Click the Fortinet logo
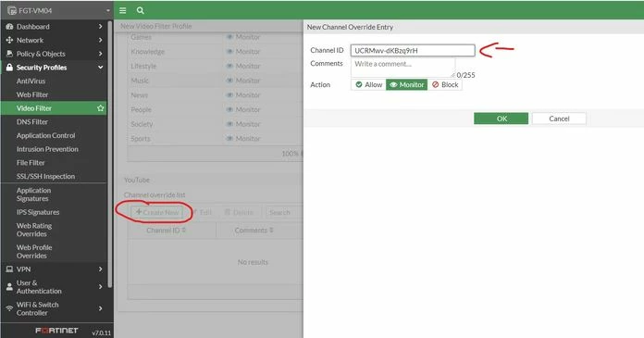The width and height of the screenshot is (644, 338). (56, 331)
